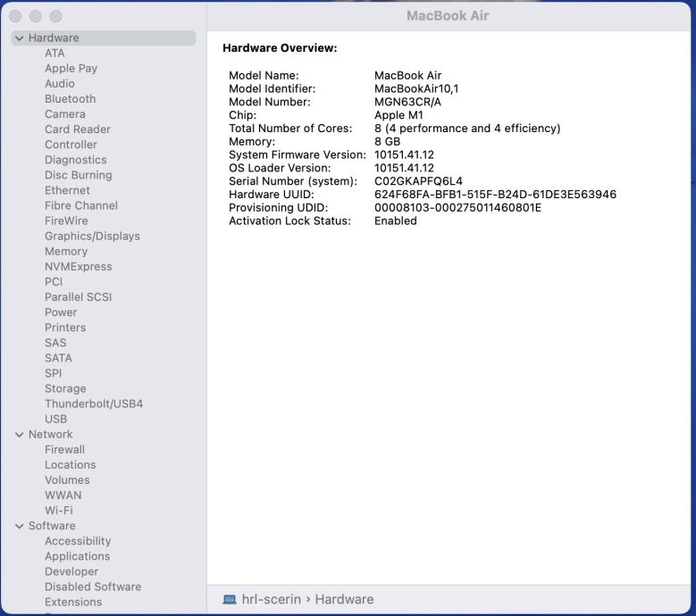Select the Hardware category in sidebar

pyautogui.click(x=104, y=38)
